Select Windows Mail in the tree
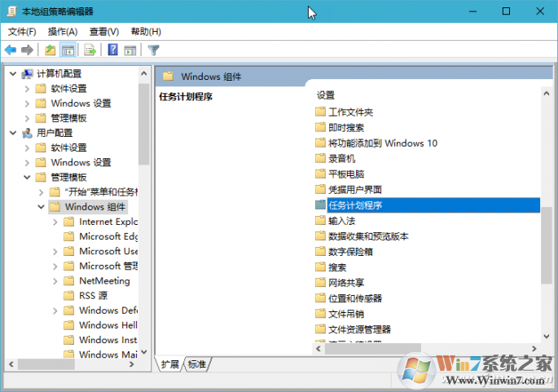 [x=108, y=355]
